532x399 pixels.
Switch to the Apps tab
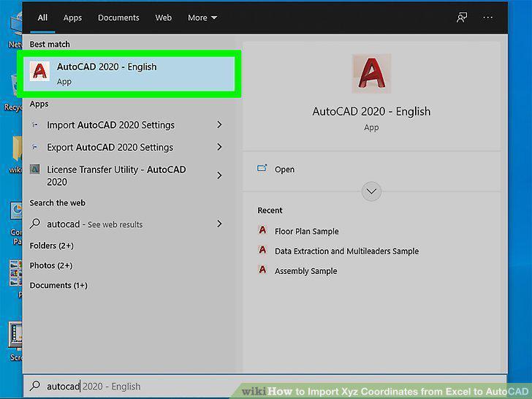[x=72, y=18]
